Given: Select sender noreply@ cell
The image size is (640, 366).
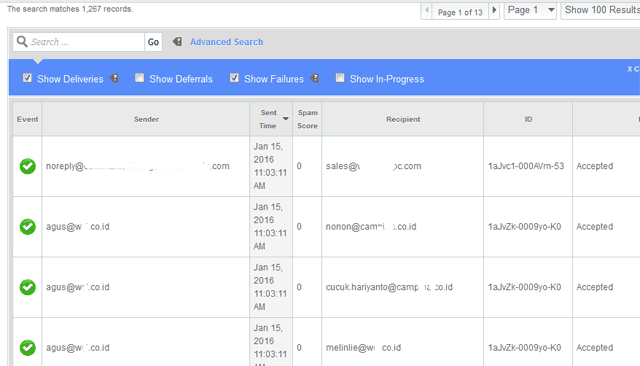Looking at the screenshot, I should (x=146, y=166).
